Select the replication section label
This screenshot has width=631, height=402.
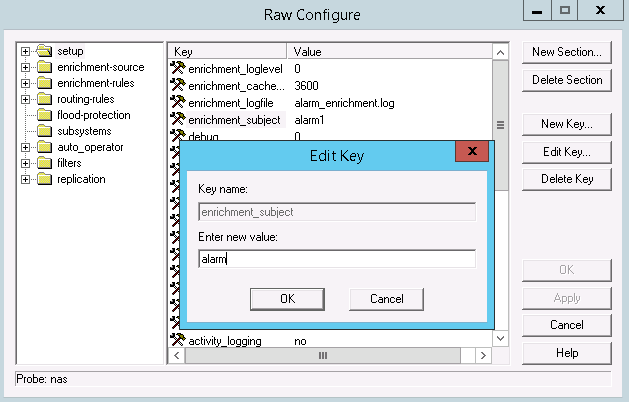point(81,179)
